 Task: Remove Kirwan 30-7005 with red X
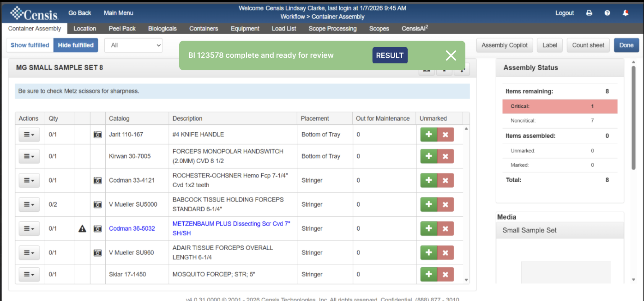point(445,156)
